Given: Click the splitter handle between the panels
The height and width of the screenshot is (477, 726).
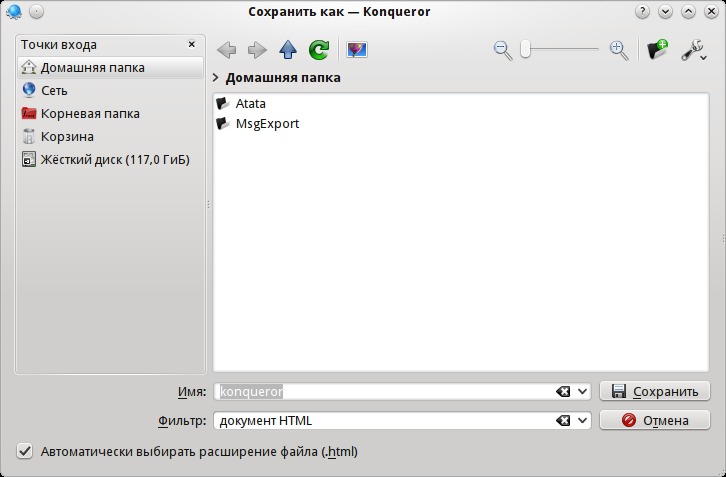Looking at the screenshot, I should [x=209, y=204].
